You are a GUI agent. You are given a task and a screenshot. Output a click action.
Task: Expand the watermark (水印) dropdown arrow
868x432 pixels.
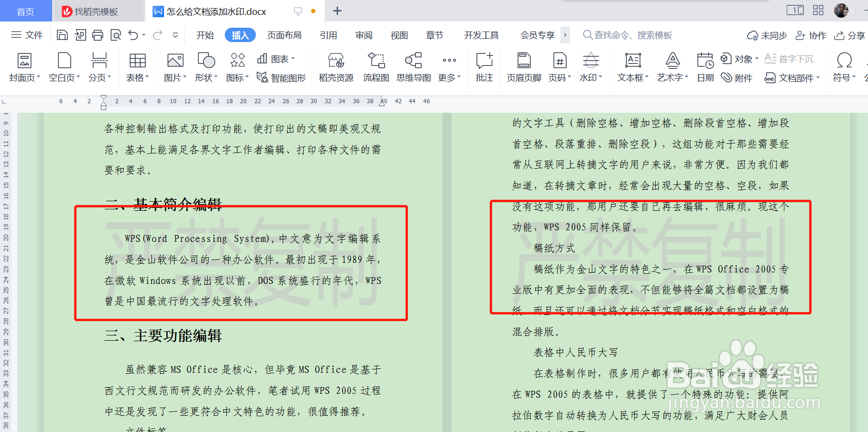pos(601,77)
